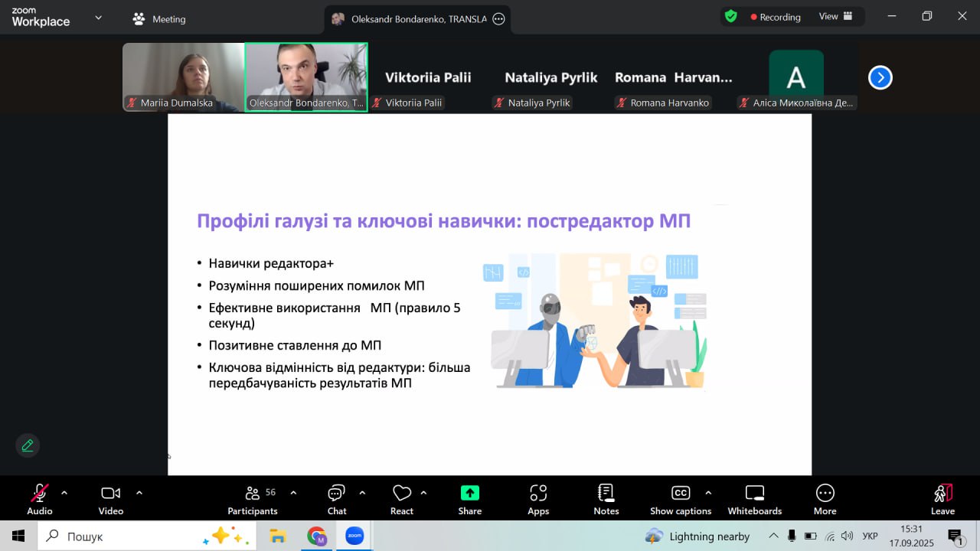Expand the video options chevron
Viewport: 980px width, 551px height.
point(139,493)
